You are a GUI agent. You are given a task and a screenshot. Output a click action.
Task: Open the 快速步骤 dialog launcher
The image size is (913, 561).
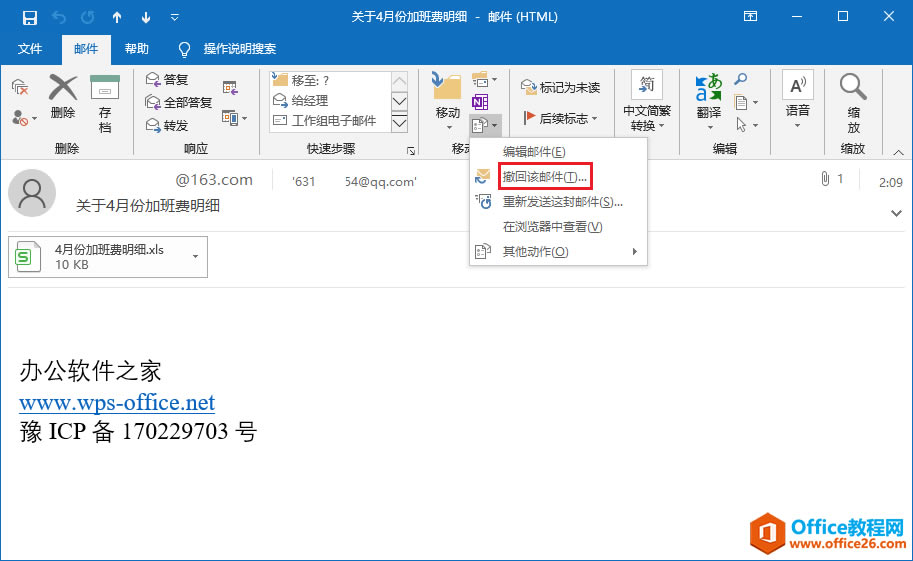coord(411,151)
